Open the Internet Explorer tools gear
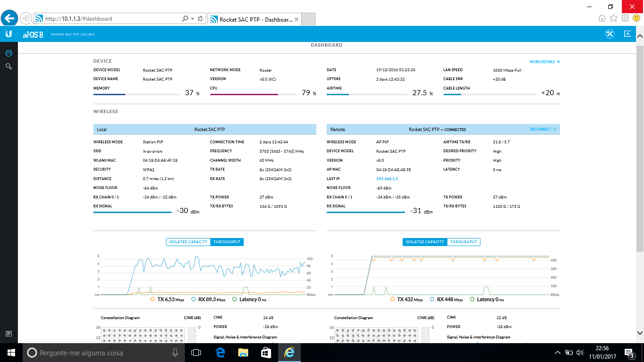This screenshot has height=362, width=644. (x=625, y=18)
